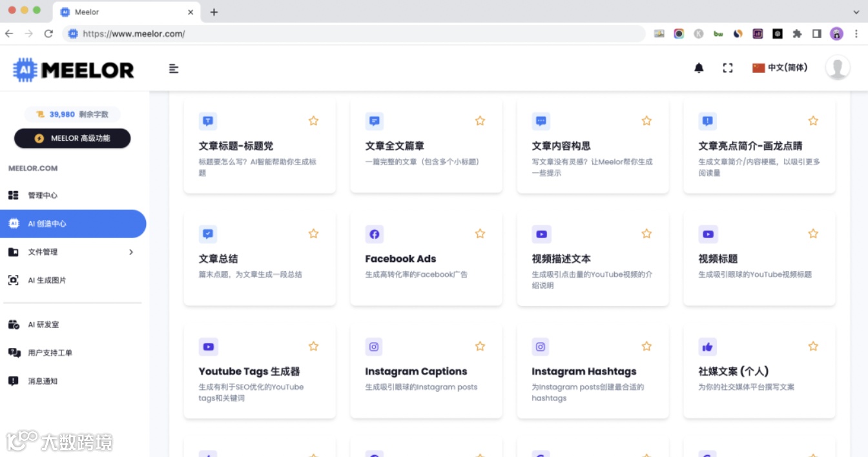Image resolution: width=868 pixels, height=457 pixels.
Task: Click the 文章总结 card icon
Action: [208, 234]
